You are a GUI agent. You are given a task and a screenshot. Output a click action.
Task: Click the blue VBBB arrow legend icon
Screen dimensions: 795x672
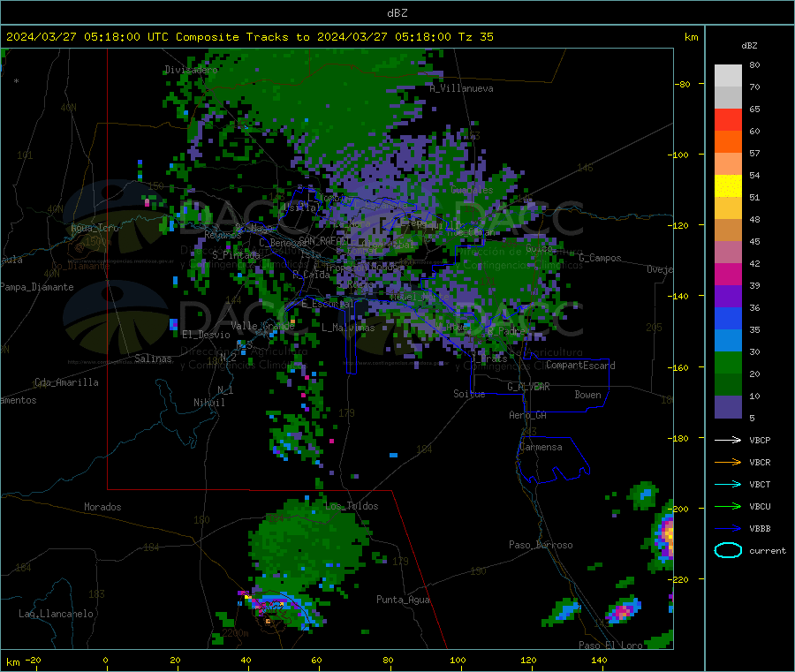point(728,528)
